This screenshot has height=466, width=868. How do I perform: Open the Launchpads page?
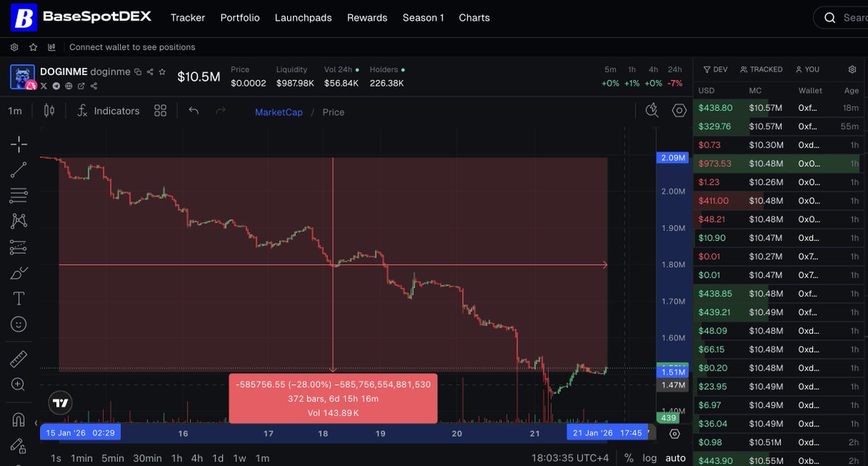click(x=303, y=17)
